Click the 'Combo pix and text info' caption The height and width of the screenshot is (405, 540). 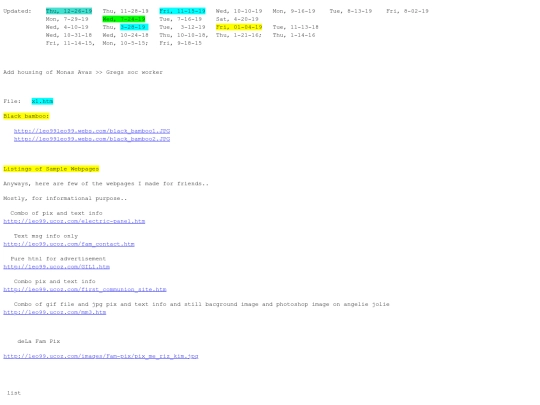point(54,281)
